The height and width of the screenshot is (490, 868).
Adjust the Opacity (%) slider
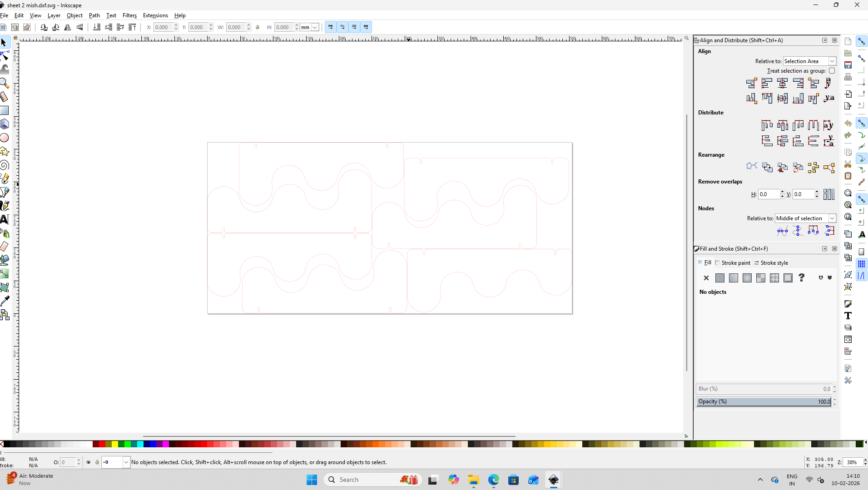[x=764, y=401]
